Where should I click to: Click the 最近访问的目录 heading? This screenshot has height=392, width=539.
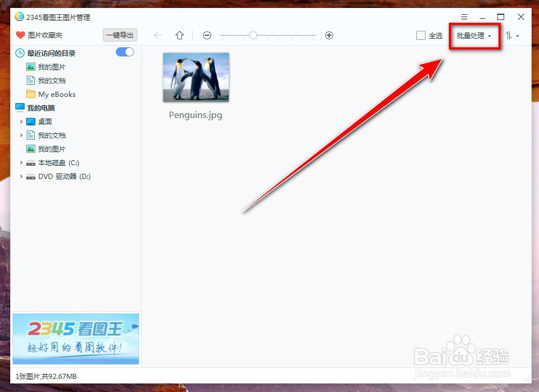(x=51, y=53)
